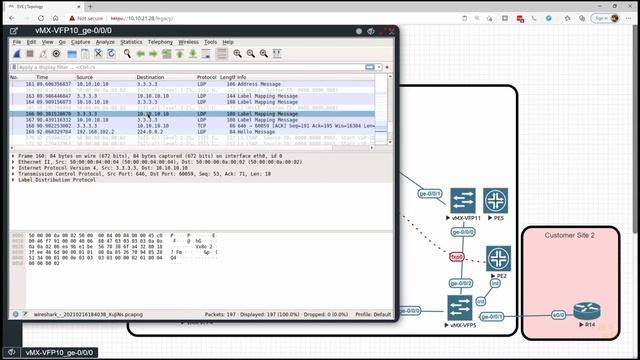Sort by the Source column header
Screen dimensions: 640x360
click(x=84, y=77)
